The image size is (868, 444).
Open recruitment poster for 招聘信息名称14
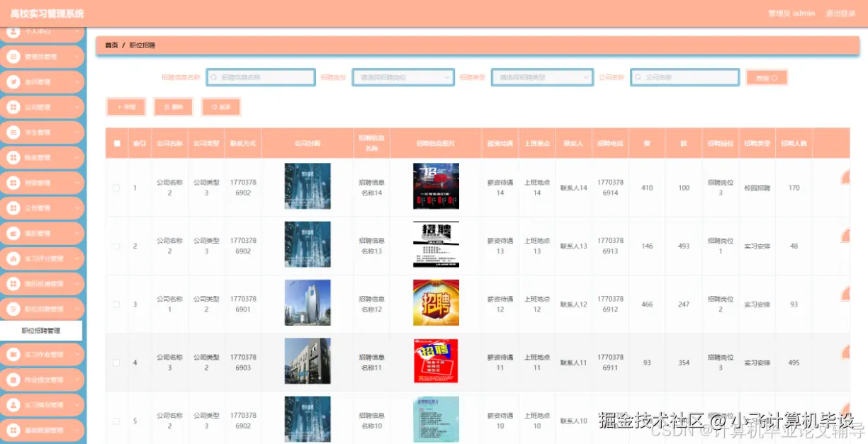click(x=436, y=186)
